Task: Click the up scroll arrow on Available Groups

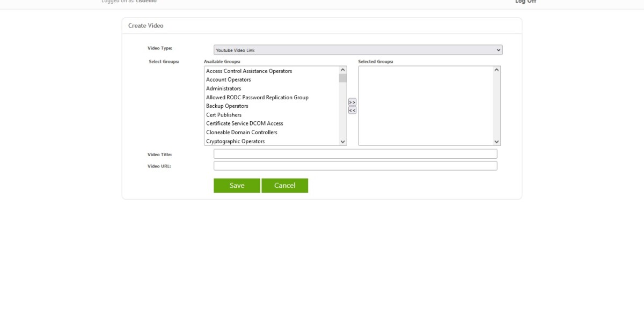Action: tap(342, 70)
